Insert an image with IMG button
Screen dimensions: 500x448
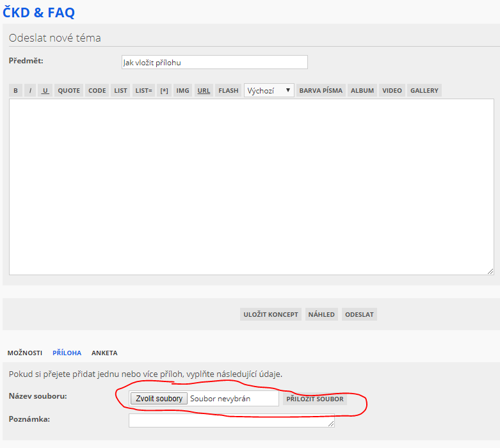pyautogui.click(x=183, y=91)
